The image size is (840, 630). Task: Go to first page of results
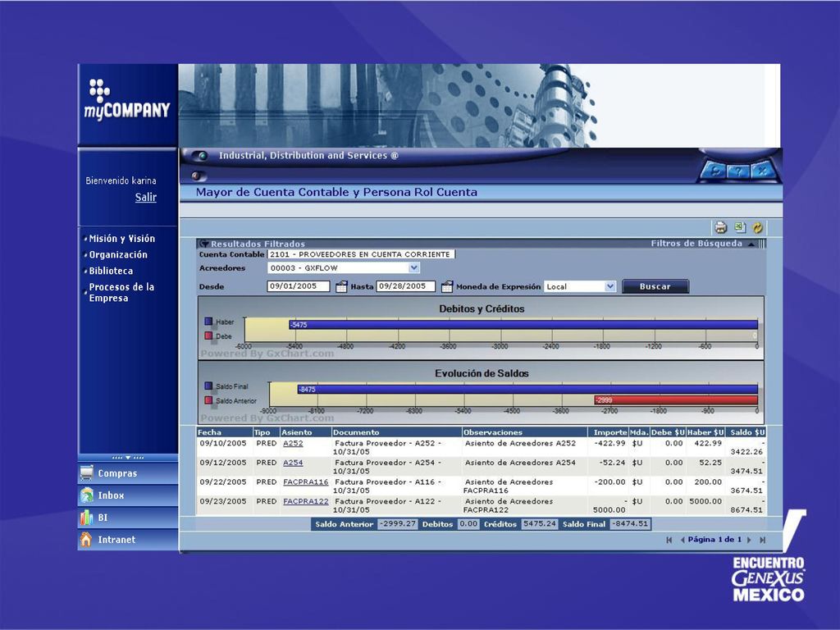[x=669, y=540]
